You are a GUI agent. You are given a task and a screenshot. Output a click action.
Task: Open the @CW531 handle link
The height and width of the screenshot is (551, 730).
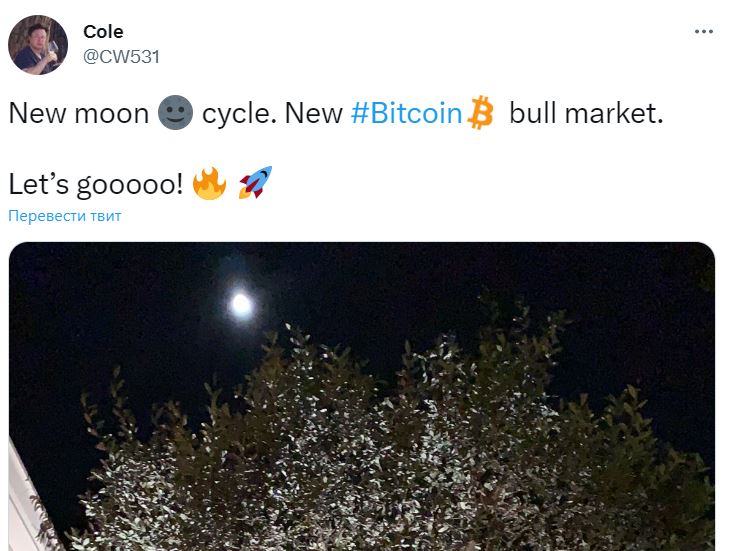point(122,57)
